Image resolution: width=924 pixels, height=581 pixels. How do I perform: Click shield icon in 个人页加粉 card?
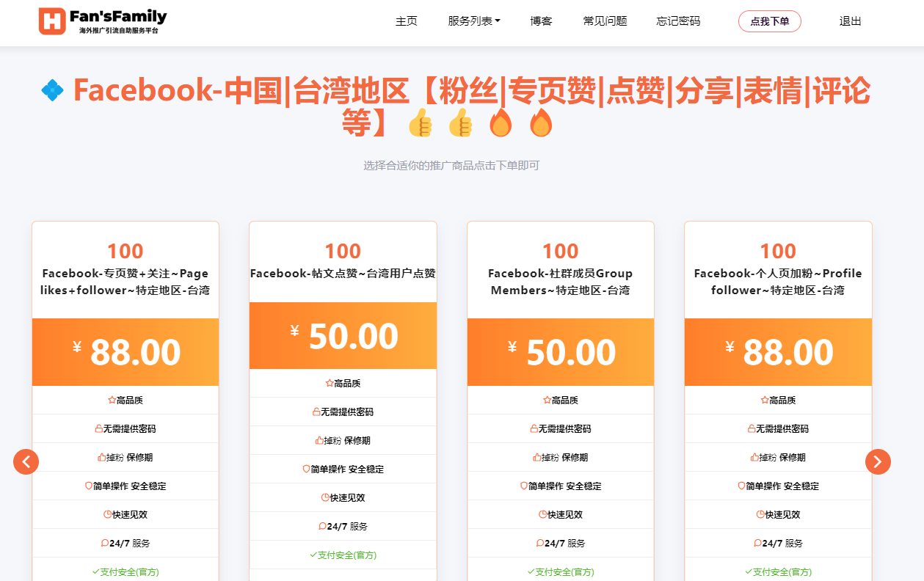tap(741, 486)
